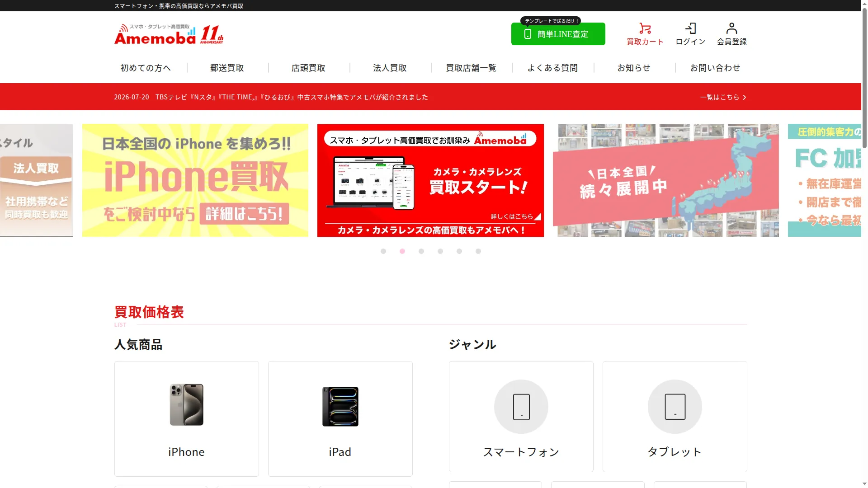The image size is (868, 488).
Task: Select the first carousel dot
Action: pyautogui.click(x=383, y=251)
